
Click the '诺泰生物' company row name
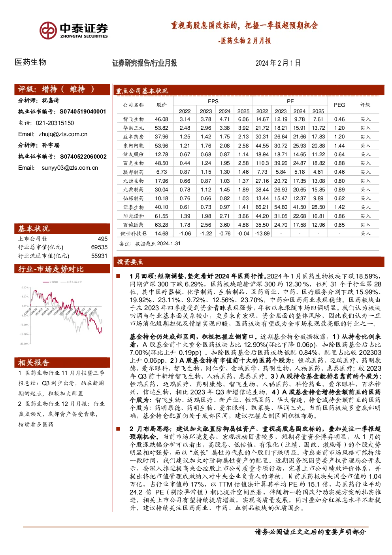point(134,207)
